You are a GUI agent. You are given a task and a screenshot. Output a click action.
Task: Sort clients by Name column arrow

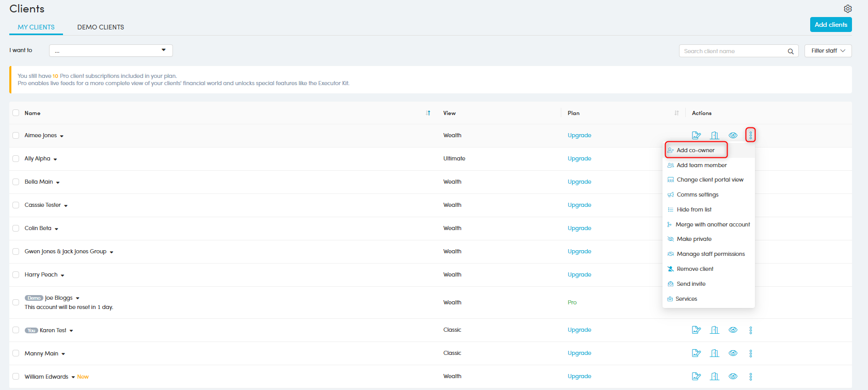(428, 113)
